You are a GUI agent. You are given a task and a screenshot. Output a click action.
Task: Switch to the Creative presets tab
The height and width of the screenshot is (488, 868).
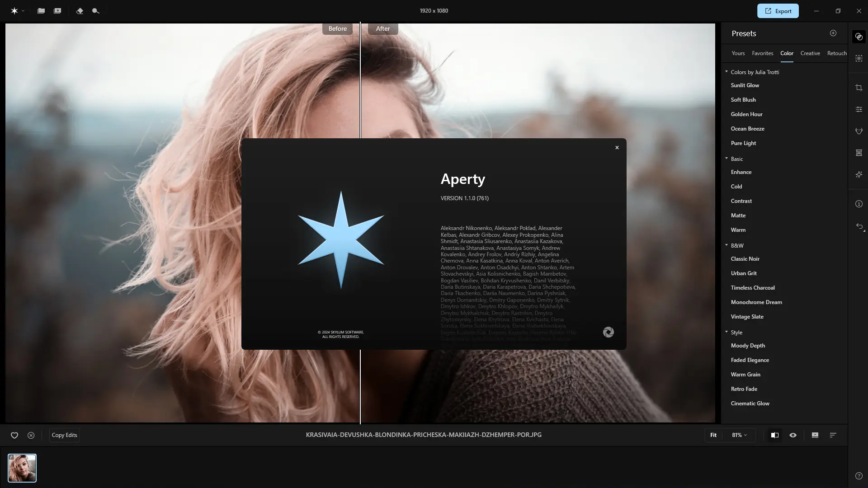point(810,53)
